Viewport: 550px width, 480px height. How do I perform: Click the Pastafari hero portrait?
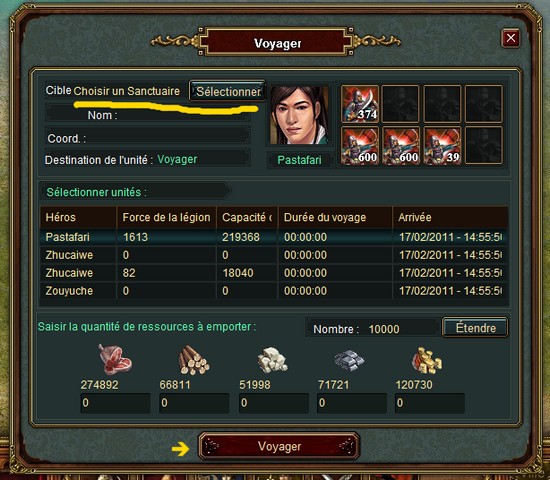pyautogui.click(x=299, y=115)
